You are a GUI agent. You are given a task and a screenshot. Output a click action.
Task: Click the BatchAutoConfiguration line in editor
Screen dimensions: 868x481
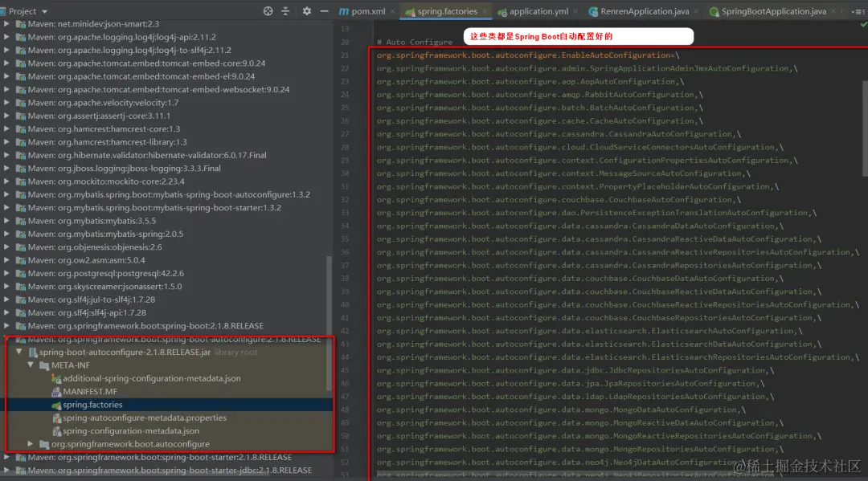(x=540, y=108)
